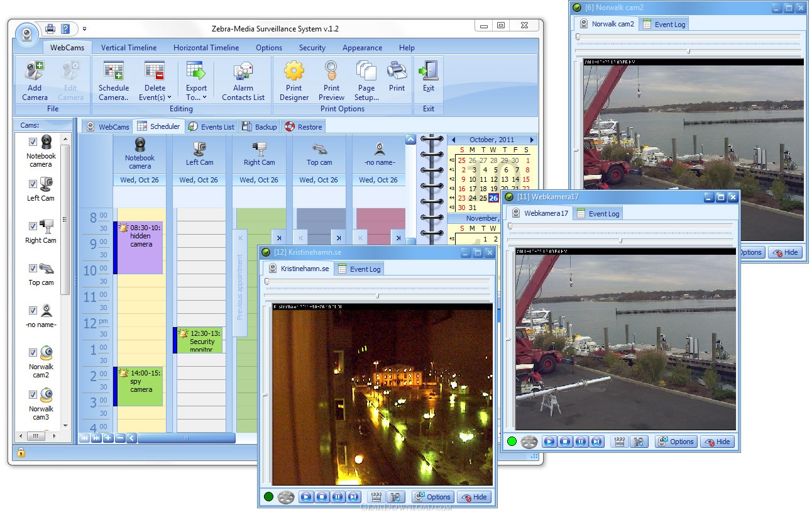Open Print Preview

(x=331, y=71)
